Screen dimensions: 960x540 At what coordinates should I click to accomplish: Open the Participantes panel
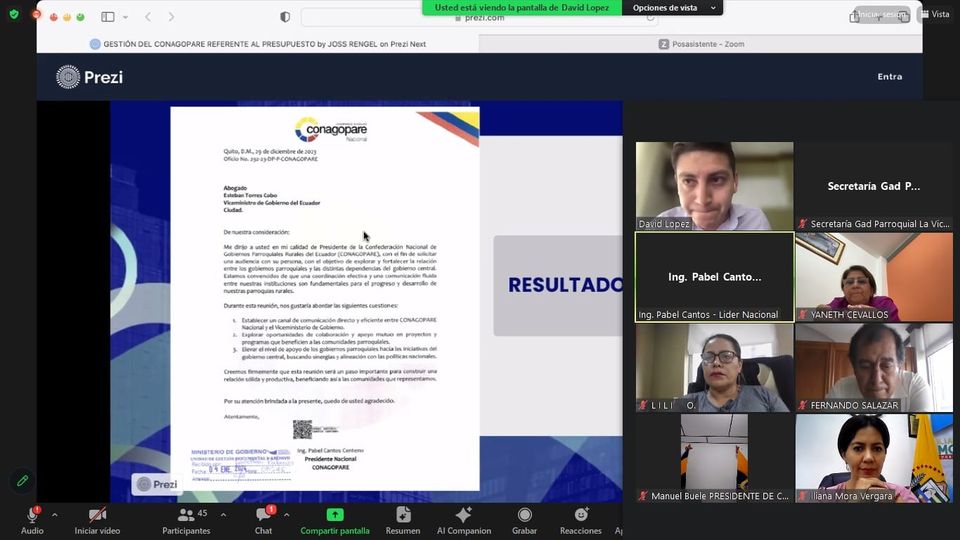[186, 515]
